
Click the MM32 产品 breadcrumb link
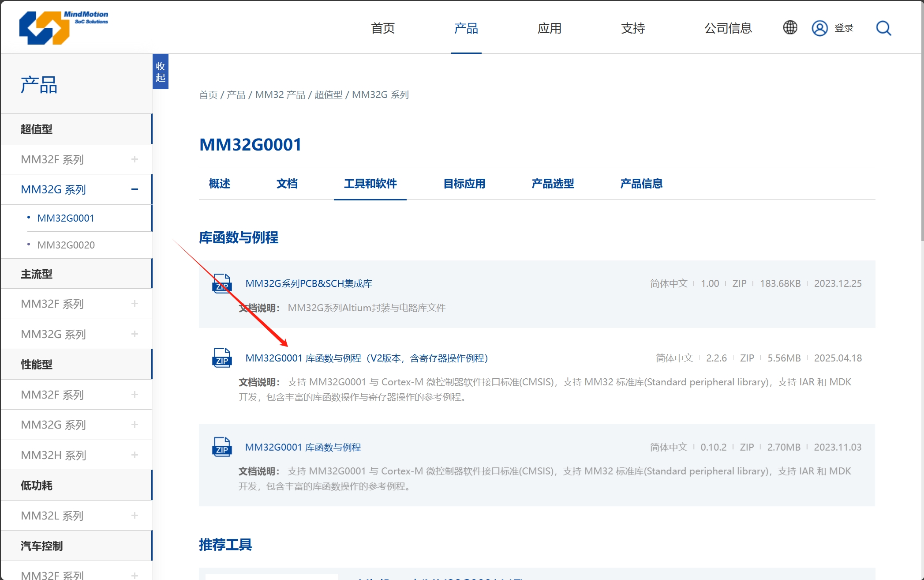point(280,95)
